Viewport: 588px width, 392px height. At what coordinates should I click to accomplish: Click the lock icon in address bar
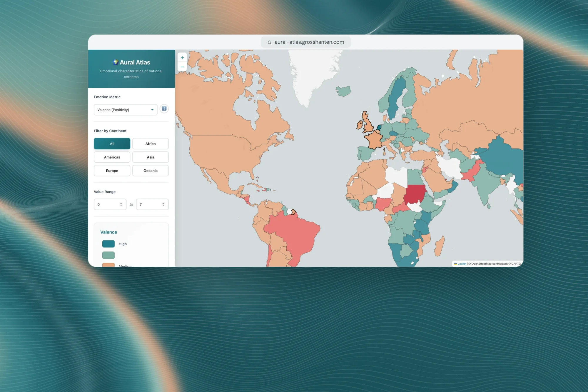(x=269, y=42)
